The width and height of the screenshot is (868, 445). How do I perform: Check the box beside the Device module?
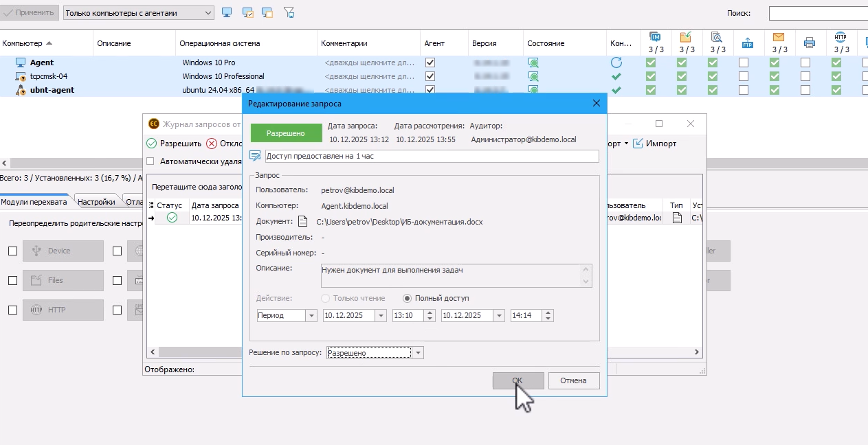pyautogui.click(x=12, y=251)
